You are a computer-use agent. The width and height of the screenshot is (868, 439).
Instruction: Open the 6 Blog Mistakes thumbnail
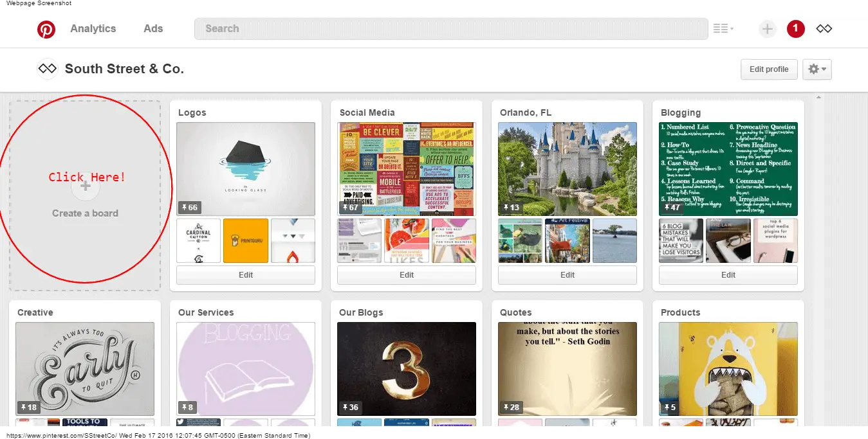(x=681, y=240)
